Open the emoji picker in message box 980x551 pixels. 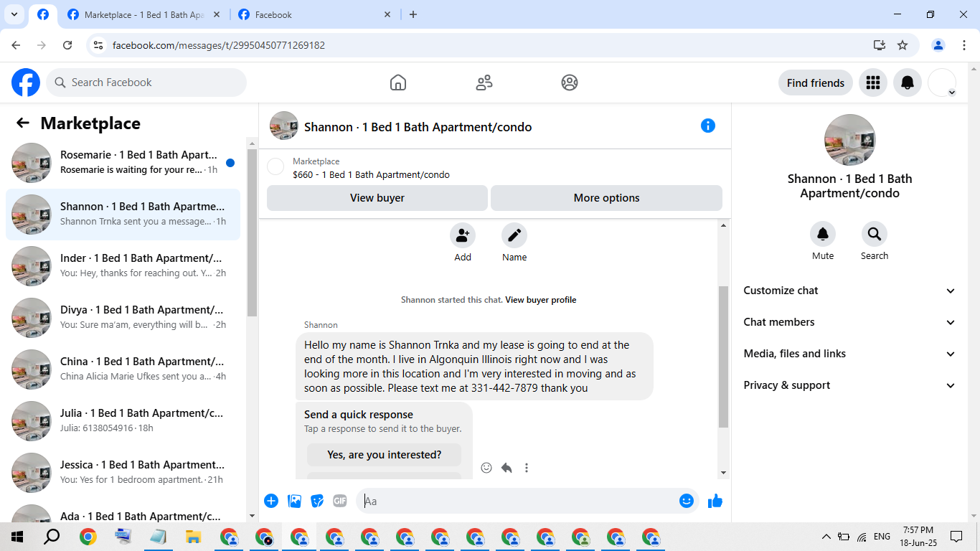tap(687, 501)
